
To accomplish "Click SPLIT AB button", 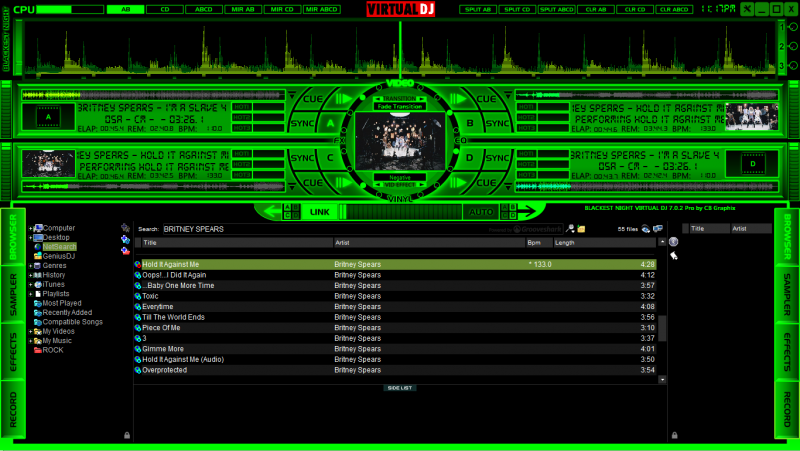I will coord(478,9).
